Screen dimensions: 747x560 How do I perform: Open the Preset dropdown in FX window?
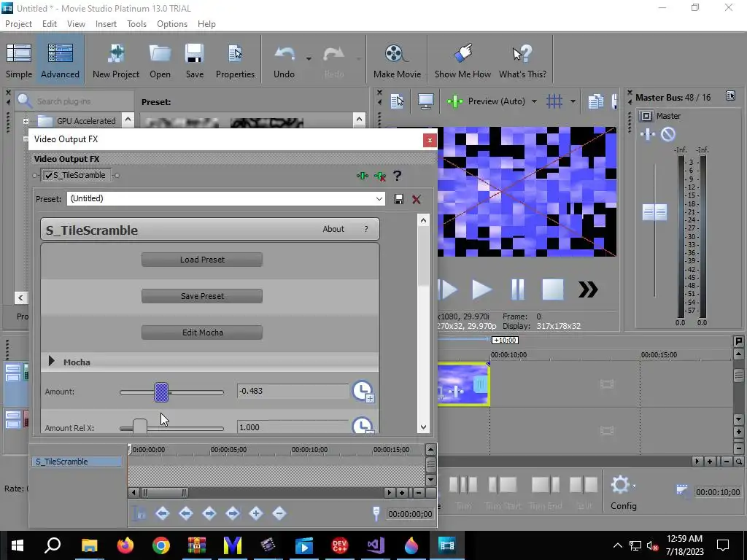pyautogui.click(x=379, y=198)
